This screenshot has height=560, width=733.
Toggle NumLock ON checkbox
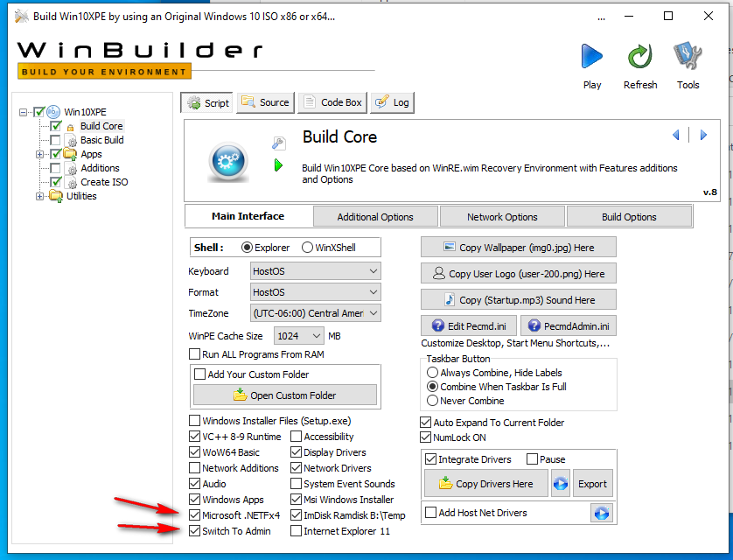(x=425, y=437)
